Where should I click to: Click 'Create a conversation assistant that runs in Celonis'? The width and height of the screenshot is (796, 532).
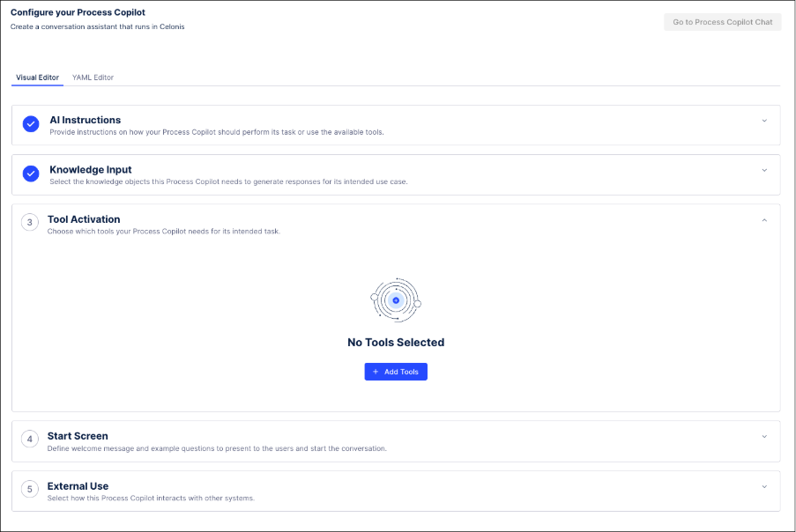98,27
